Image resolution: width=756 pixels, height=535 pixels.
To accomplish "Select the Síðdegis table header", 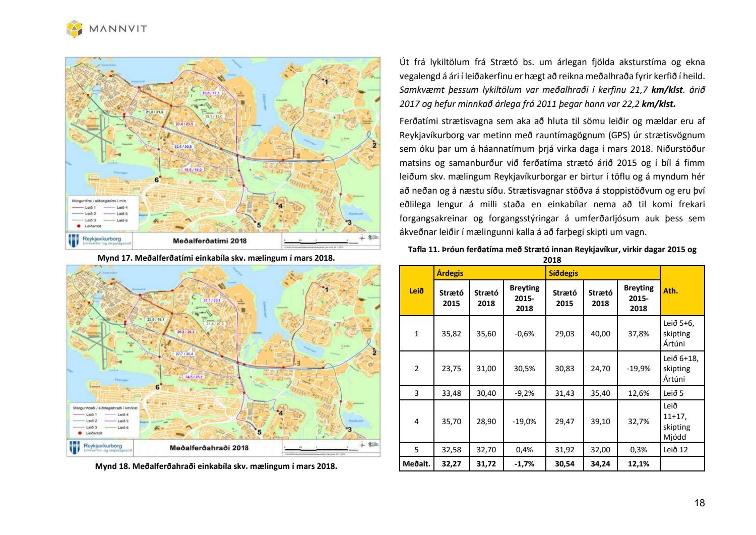I will [563, 273].
